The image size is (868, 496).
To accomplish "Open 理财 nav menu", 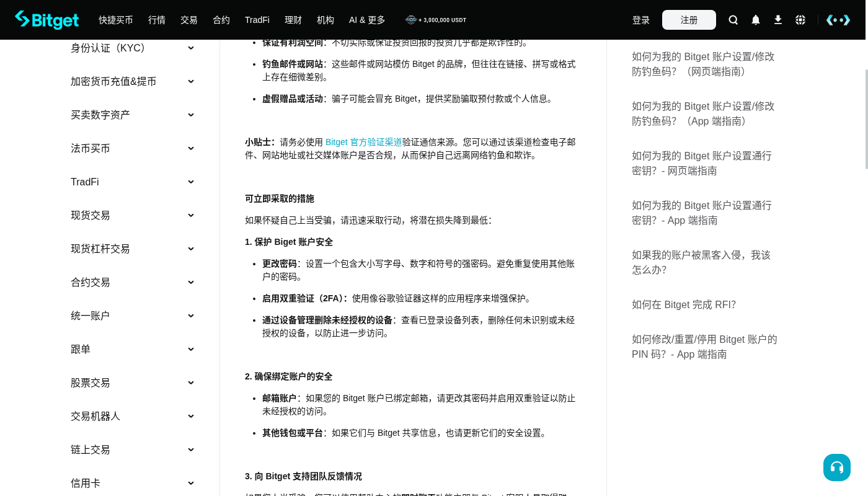I will pyautogui.click(x=293, y=20).
